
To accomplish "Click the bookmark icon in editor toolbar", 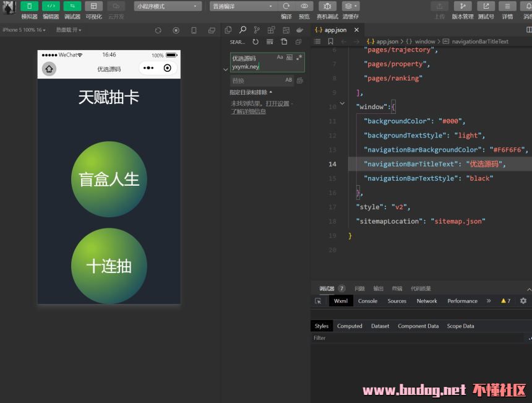I will (x=330, y=41).
